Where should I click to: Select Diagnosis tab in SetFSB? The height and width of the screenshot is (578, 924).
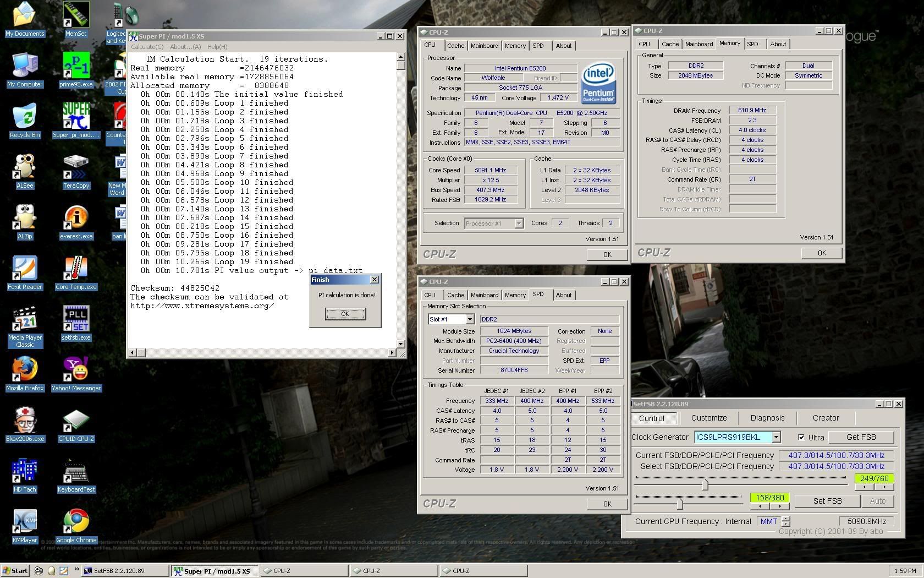768,418
